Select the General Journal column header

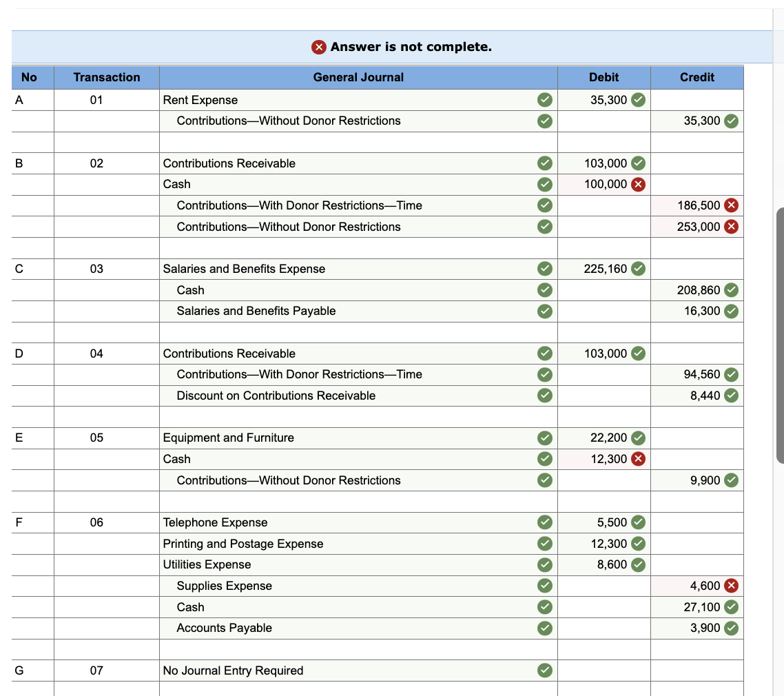click(x=359, y=77)
